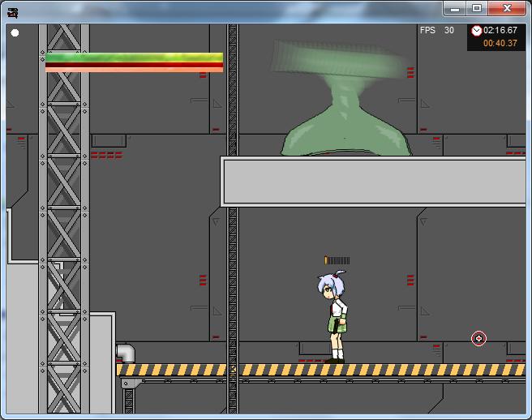Screen dimensions: 532x420
Task: Click the green-yellow boss health bar
Action: click(134, 58)
